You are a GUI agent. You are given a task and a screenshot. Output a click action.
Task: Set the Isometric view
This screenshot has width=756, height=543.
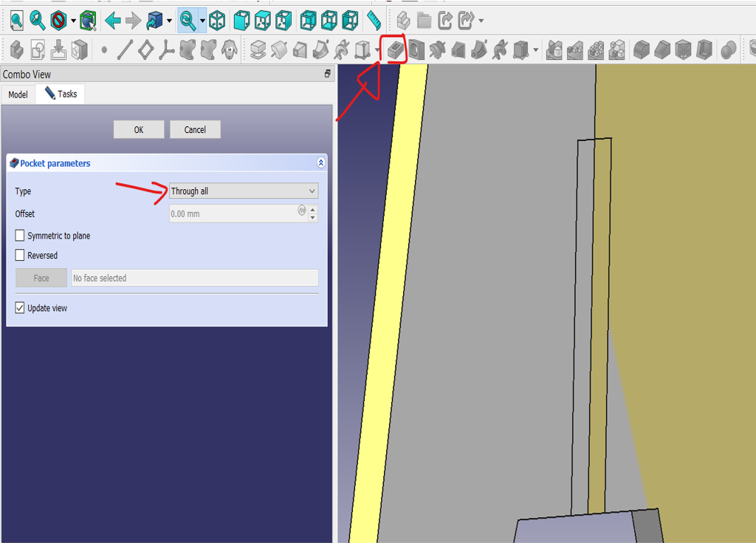click(x=217, y=21)
